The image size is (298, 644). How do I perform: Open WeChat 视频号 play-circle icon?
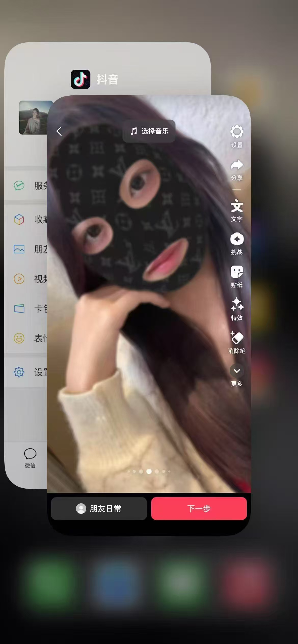(x=19, y=279)
